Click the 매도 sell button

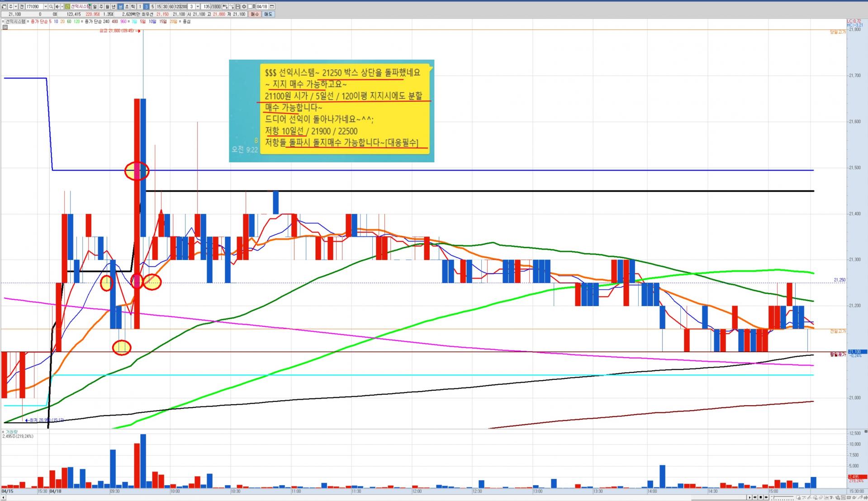[x=268, y=14]
